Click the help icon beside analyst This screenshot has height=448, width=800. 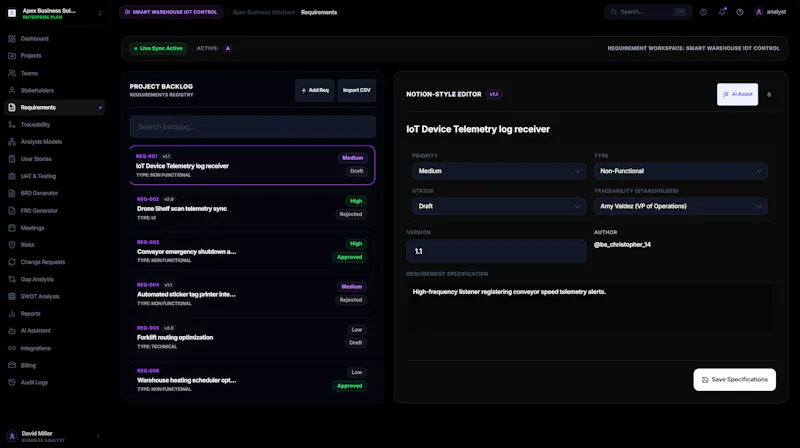740,12
